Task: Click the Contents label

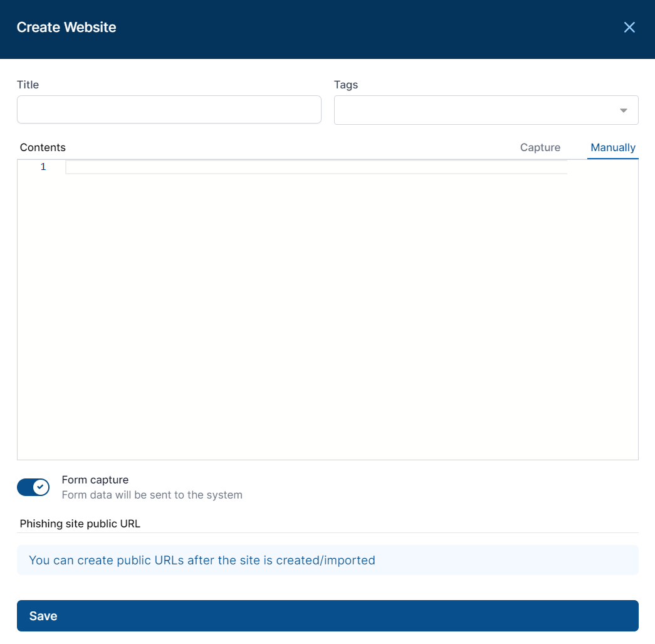Action: pos(43,147)
